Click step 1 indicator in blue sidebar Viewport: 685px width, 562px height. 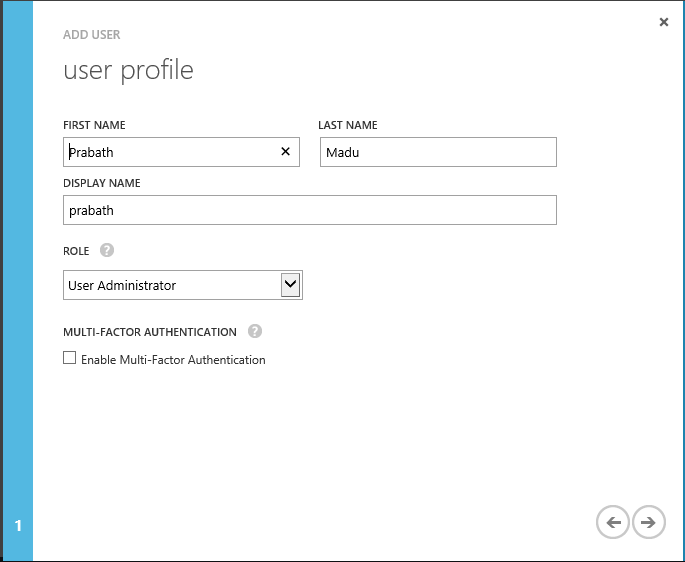pos(18,526)
